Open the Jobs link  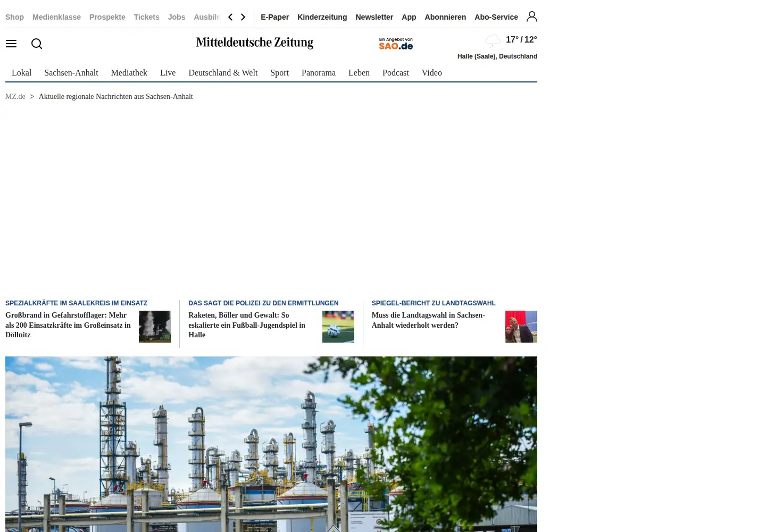(177, 17)
